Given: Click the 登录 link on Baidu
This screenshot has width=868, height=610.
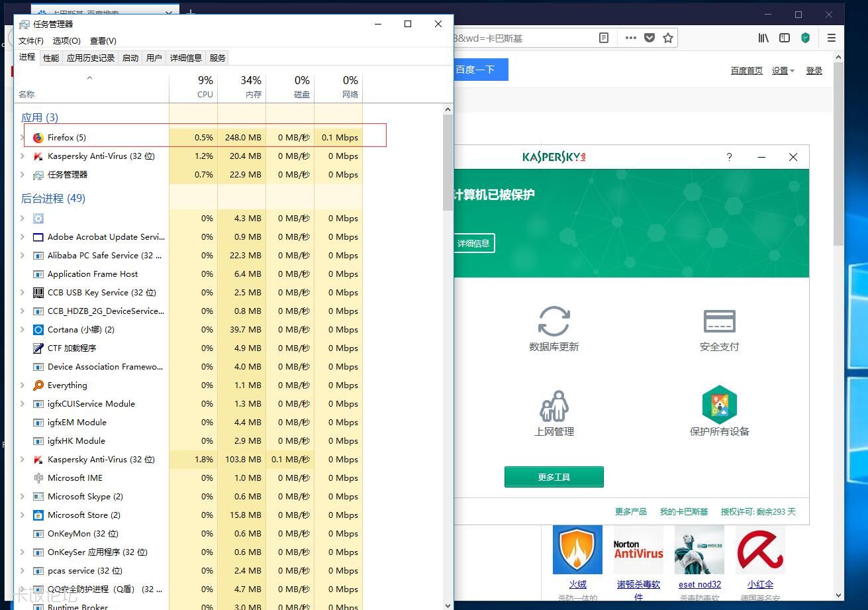Looking at the screenshot, I should (x=814, y=71).
